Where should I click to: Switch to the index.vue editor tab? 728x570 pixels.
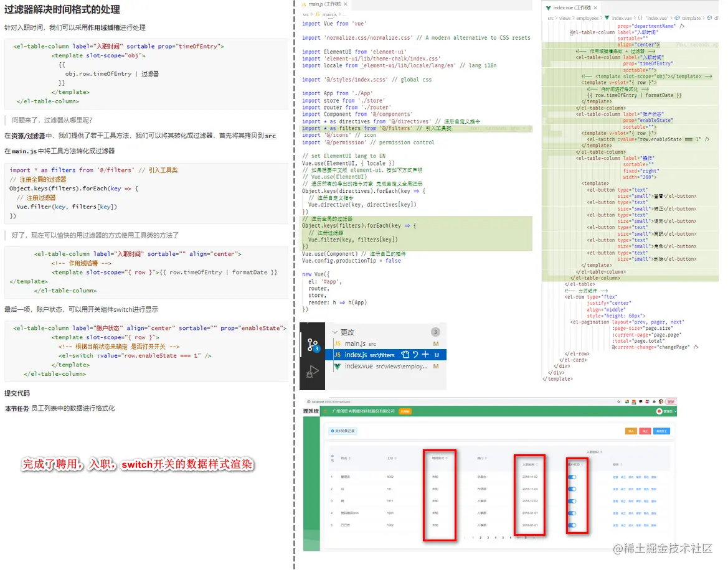pyautogui.click(x=571, y=8)
